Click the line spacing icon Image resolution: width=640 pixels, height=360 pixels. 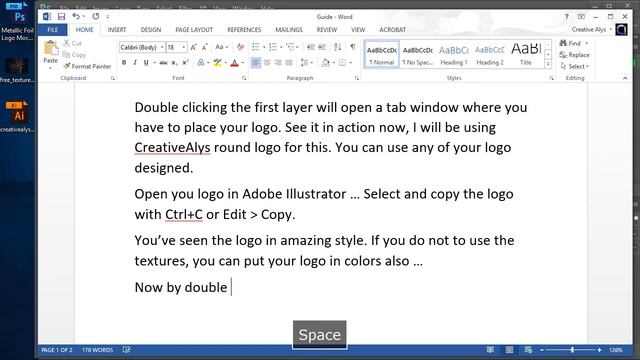[x=304, y=63]
